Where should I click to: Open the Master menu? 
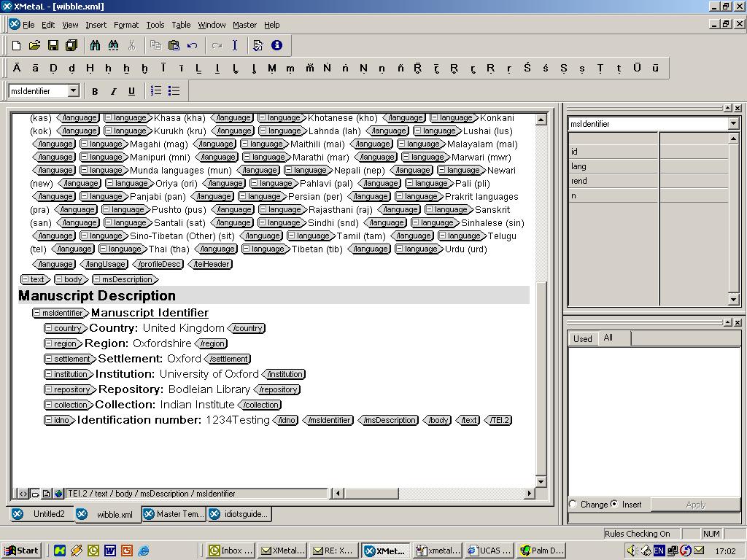click(244, 25)
